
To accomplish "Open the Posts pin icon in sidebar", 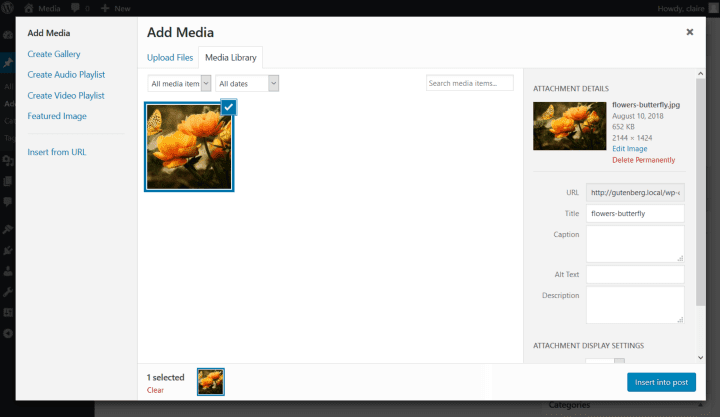I will click(8, 63).
